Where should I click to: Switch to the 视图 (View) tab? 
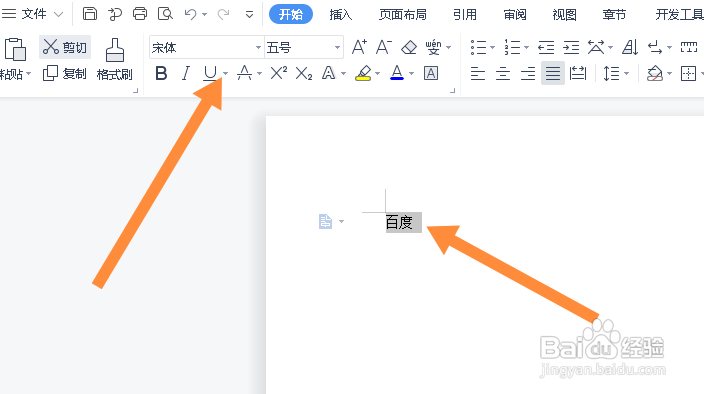[x=564, y=14]
